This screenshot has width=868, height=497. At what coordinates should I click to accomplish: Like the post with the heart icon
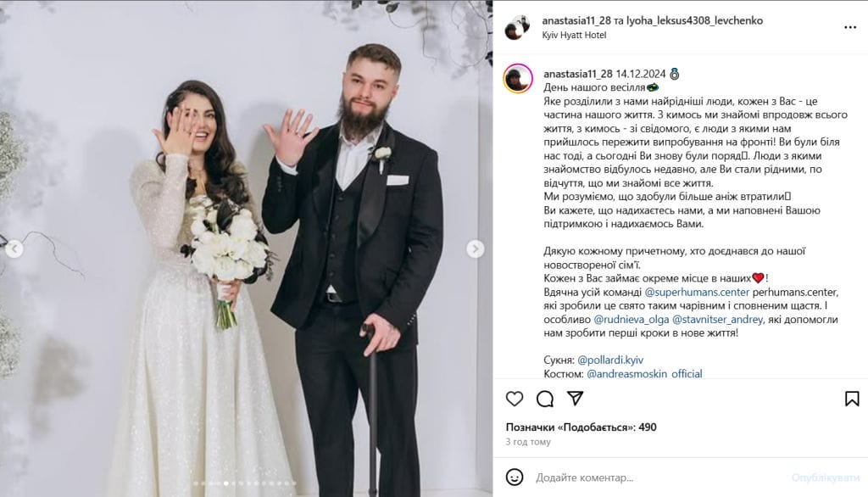pos(515,399)
